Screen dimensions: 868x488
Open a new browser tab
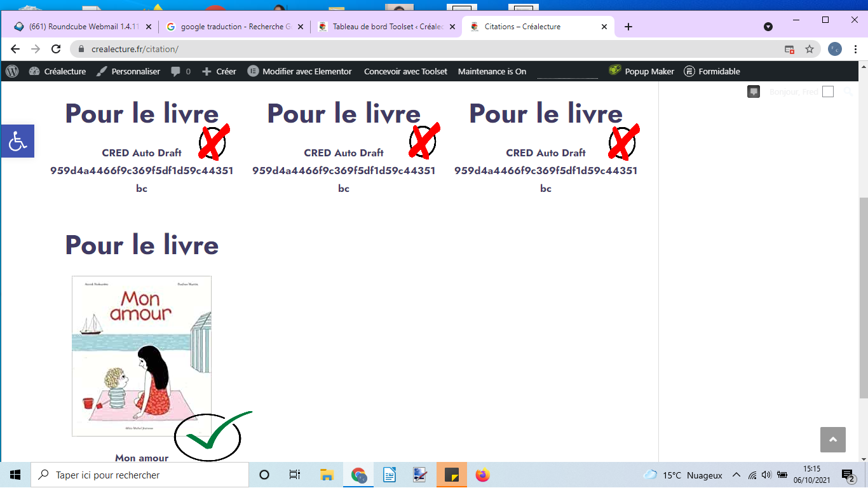point(628,27)
